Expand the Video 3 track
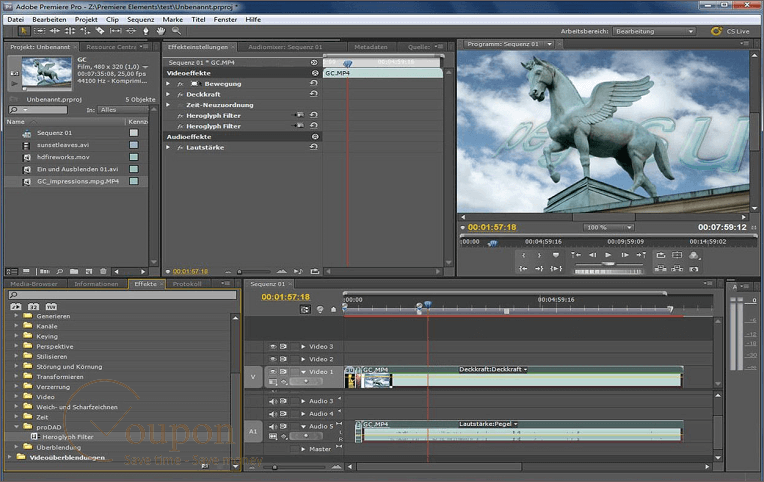Viewport: 764px width, 482px height. tap(303, 347)
